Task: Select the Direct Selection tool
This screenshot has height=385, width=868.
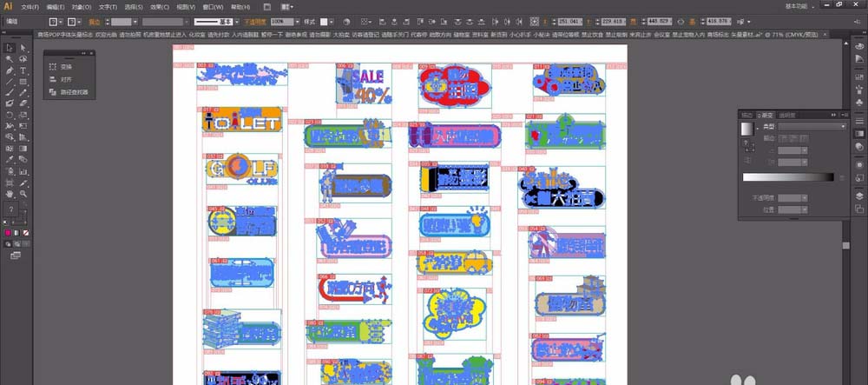Action: point(23,48)
